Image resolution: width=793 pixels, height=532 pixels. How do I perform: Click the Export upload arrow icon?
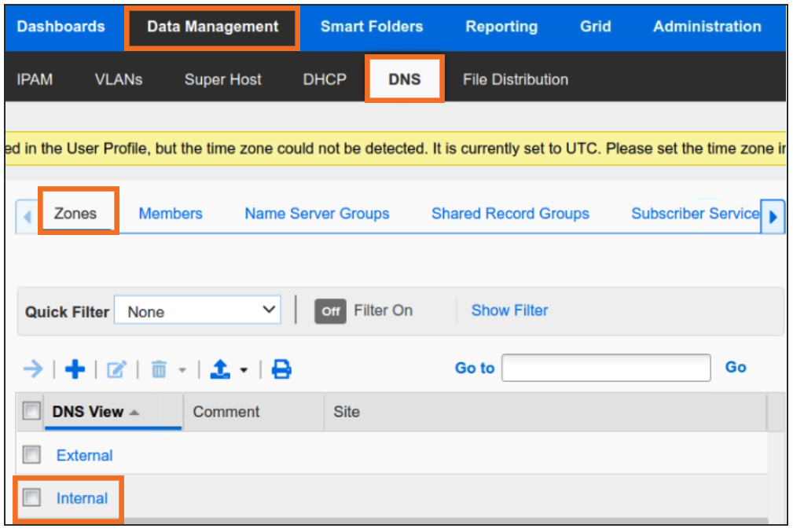(x=221, y=369)
